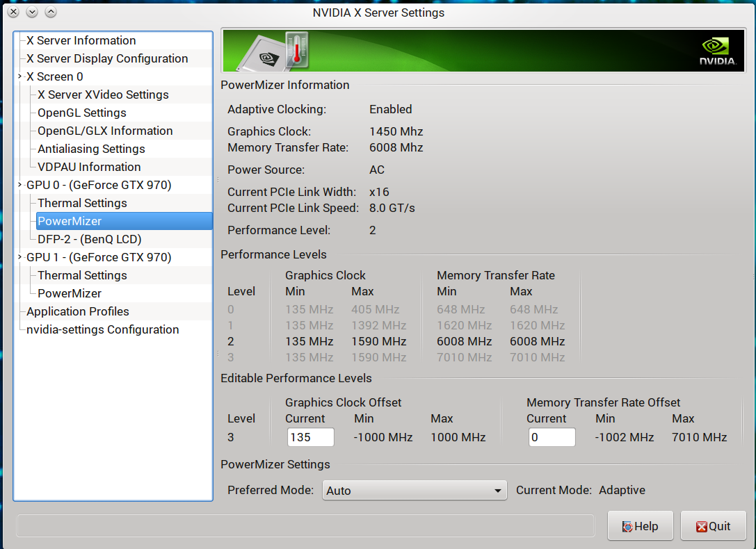756x549 pixels.
Task: Go to OpenGL Settings
Action: [82, 113]
